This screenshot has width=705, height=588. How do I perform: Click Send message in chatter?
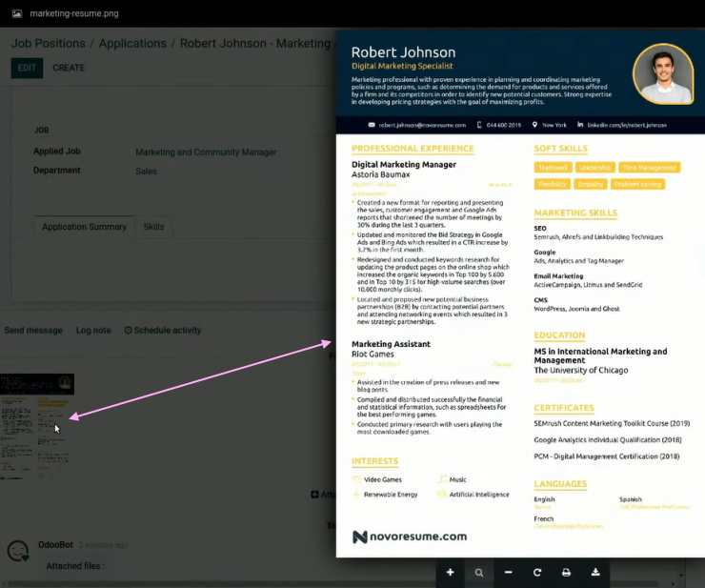(33, 331)
